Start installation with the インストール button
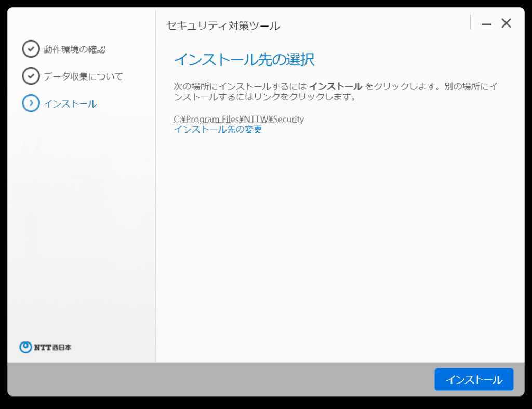This screenshot has height=409, width=532. [x=473, y=379]
